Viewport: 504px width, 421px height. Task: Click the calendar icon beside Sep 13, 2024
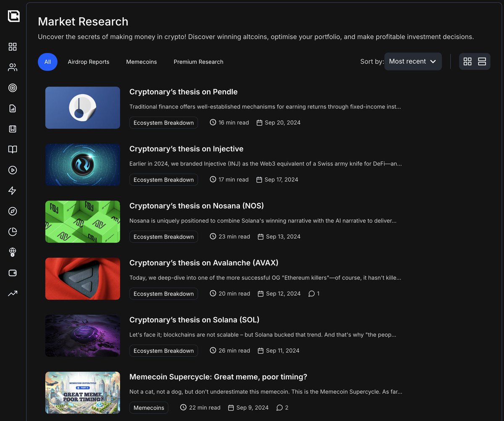(260, 237)
